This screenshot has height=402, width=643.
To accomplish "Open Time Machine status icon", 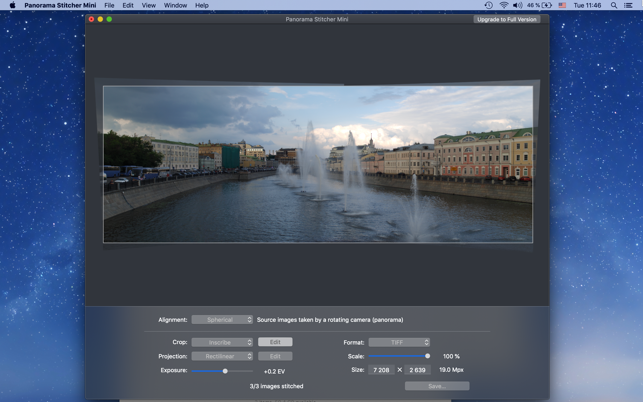I will [488, 5].
